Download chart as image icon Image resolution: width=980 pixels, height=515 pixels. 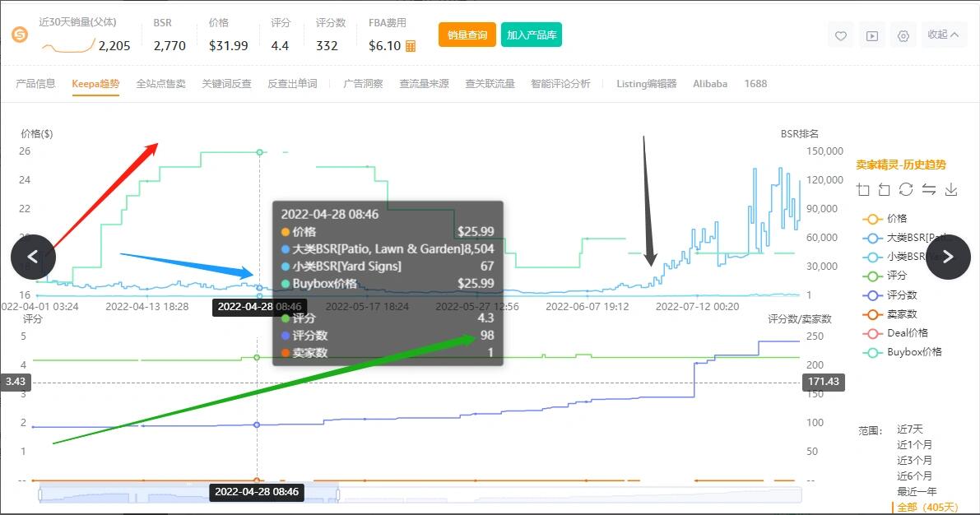[950, 189]
